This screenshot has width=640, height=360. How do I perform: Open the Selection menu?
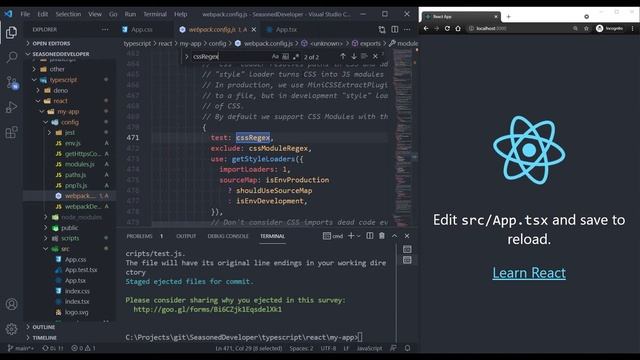click(x=68, y=14)
